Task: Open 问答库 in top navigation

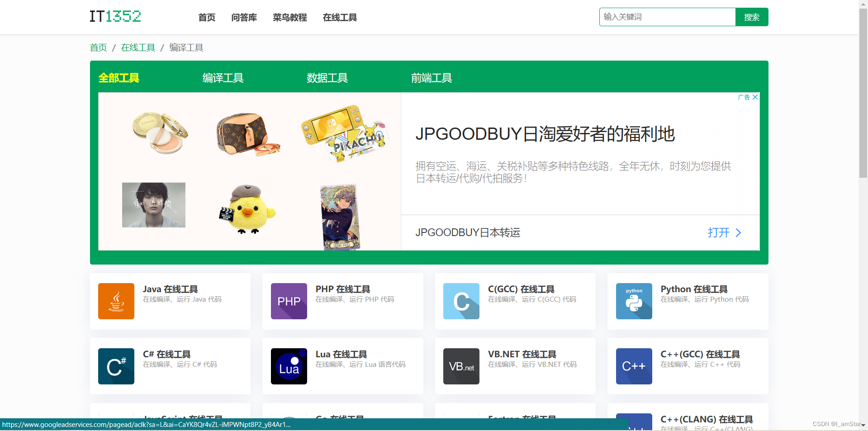Action: 244,17
